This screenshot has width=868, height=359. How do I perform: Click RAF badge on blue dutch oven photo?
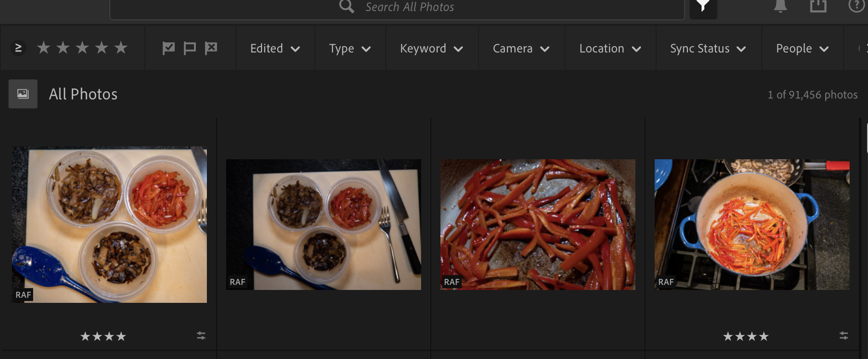(666, 282)
